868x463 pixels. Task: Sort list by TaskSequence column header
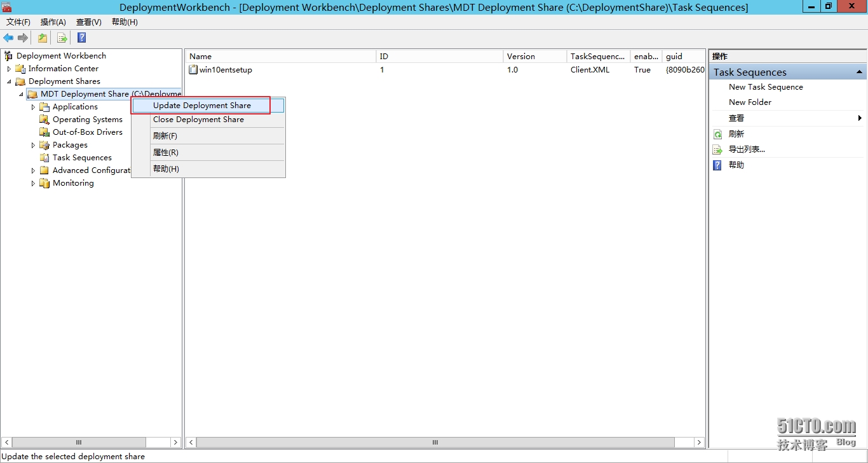pyautogui.click(x=599, y=57)
